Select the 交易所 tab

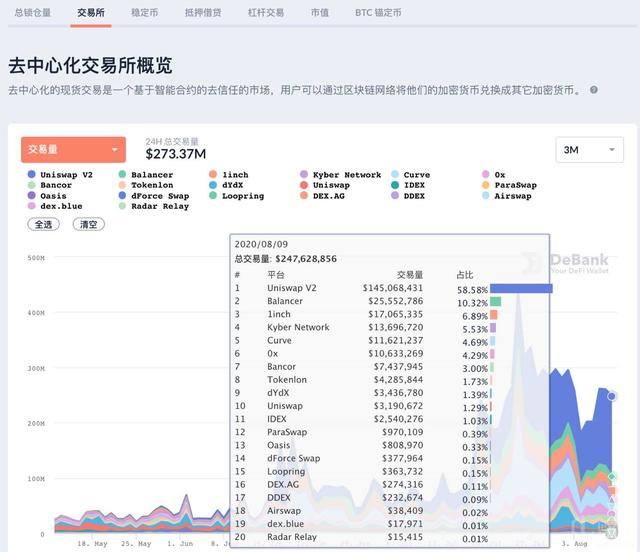(91, 13)
